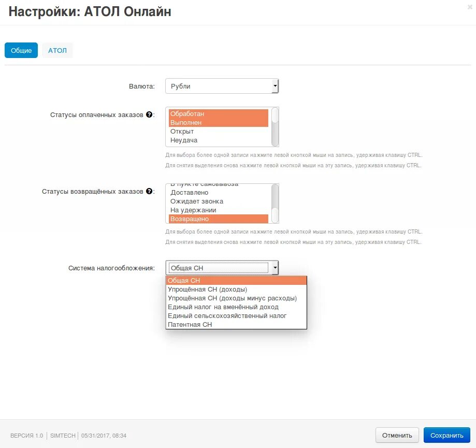The height and width of the screenshot is (448, 476).
Task: Select Обработан in paid order statuses
Action: (218, 114)
